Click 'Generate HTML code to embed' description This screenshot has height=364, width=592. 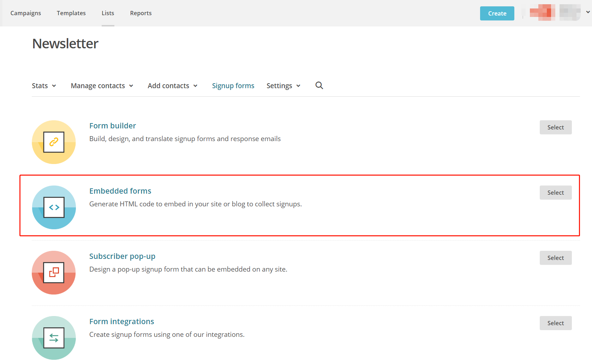point(196,204)
